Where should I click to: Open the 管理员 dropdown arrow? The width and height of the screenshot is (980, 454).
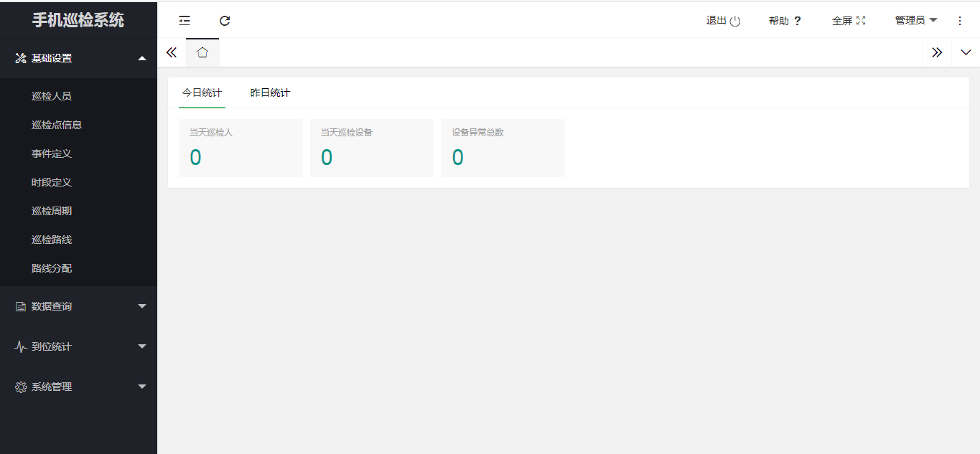coord(933,20)
